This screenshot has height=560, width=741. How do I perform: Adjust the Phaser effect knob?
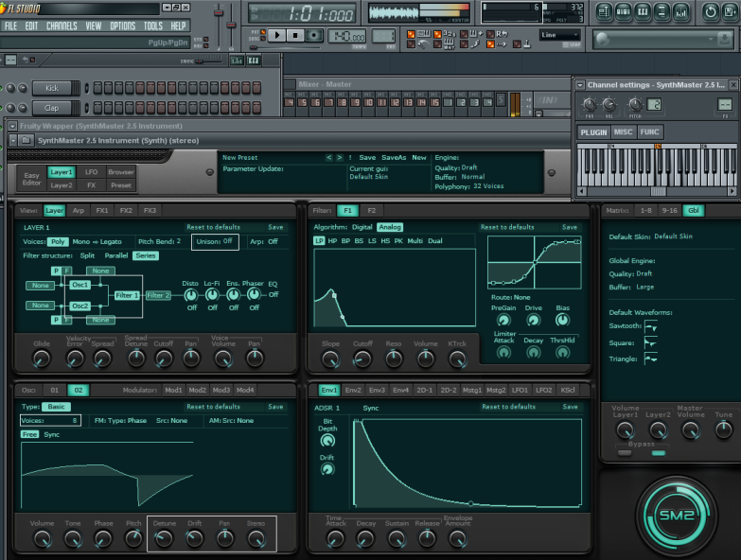coord(254,294)
